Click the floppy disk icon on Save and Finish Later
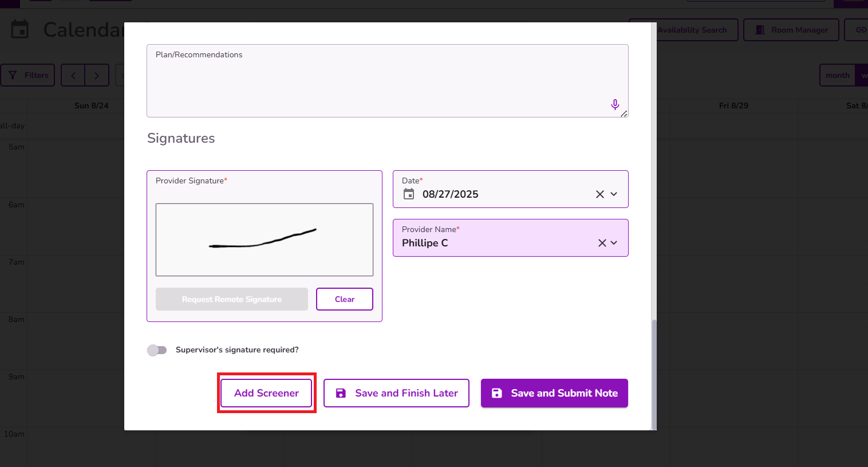Viewport: 868px width, 467px height. (341, 393)
